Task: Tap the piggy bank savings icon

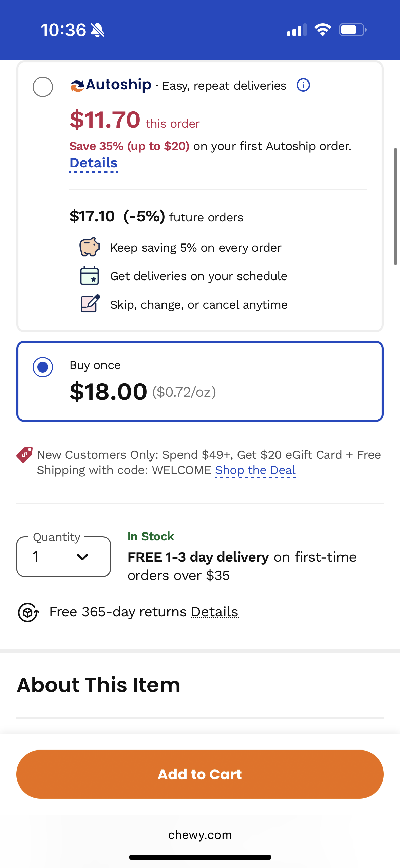Action: (90, 247)
